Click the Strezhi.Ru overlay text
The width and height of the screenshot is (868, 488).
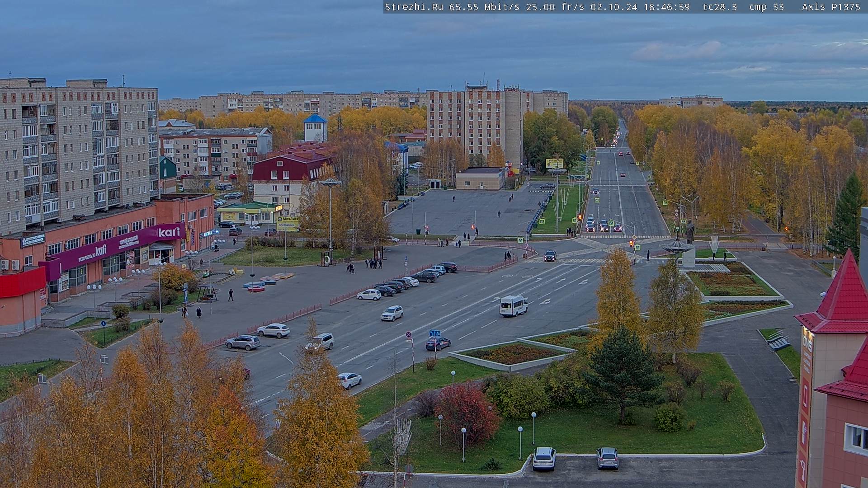pyautogui.click(x=414, y=7)
